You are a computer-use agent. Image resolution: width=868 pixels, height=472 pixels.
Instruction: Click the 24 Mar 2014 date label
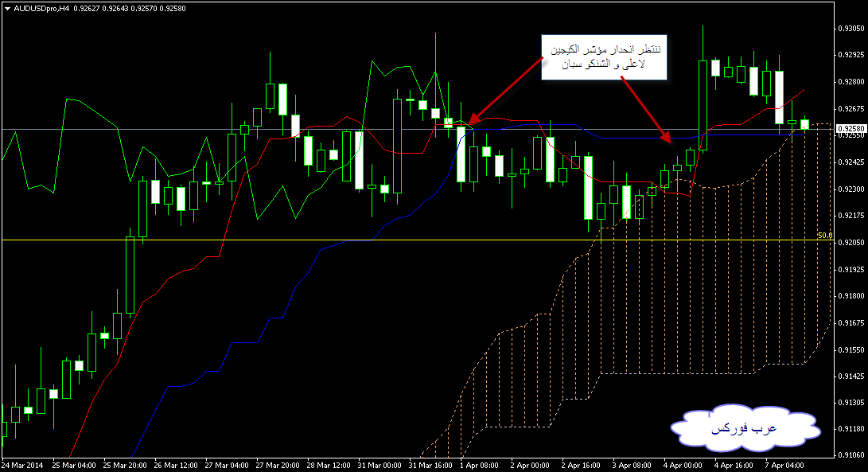pyautogui.click(x=22, y=466)
